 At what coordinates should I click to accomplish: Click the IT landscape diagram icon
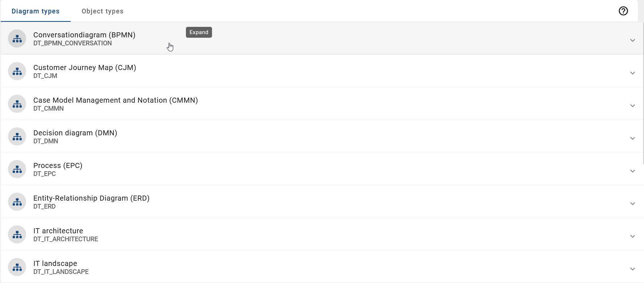[x=17, y=267]
